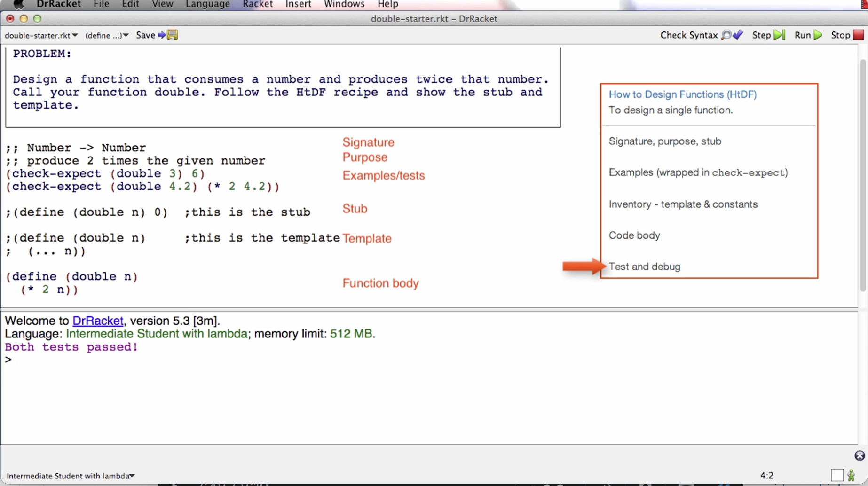Screen dimensions: 868x486
Task: Click the "(check-expect (double 3) 6)" line
Action: point(105,173)
